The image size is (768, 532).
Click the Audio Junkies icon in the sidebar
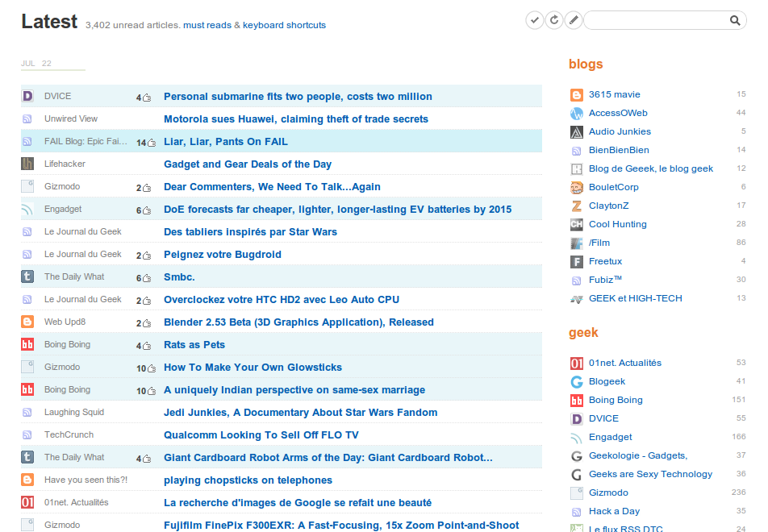577,132
